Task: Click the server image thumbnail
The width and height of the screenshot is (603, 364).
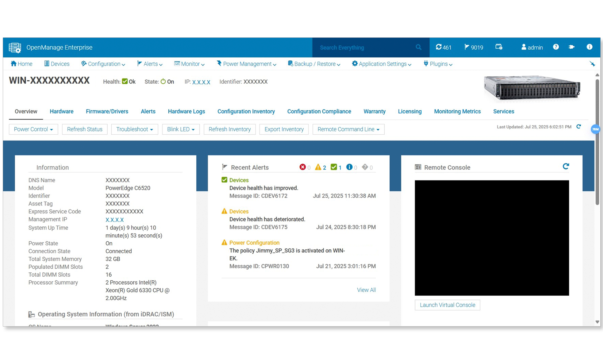Action: 532,88
